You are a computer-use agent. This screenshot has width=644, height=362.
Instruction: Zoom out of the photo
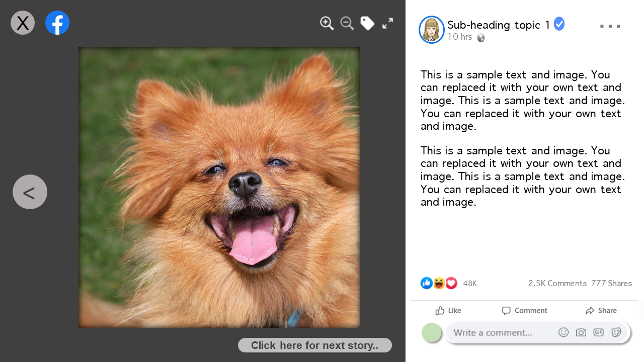click(347, 23)
